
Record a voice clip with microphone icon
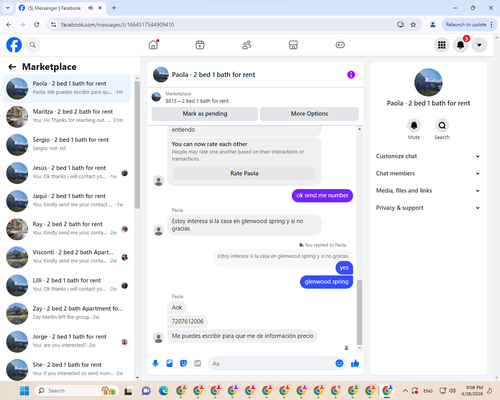[155, 363]
